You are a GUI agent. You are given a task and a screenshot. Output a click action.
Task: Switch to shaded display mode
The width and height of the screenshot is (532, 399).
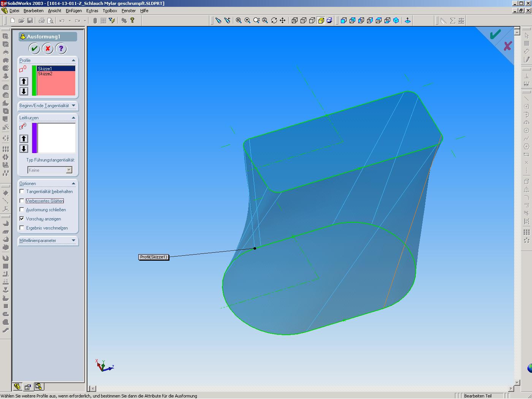tap(321, 21)
